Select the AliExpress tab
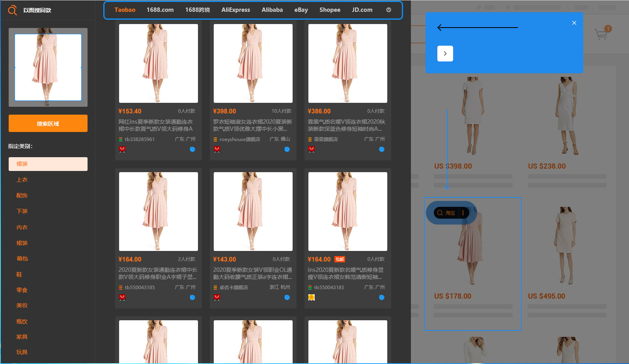The image size is (629, 364). coord(236,10)
